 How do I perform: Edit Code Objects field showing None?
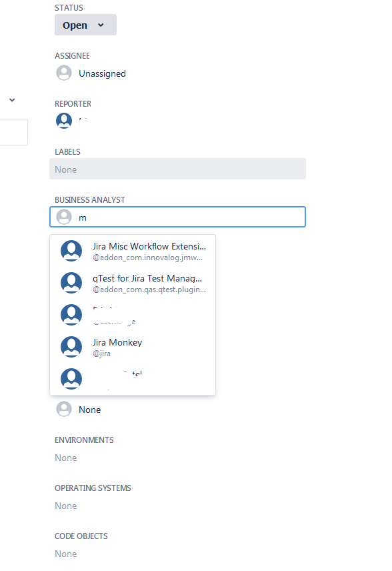66,554
